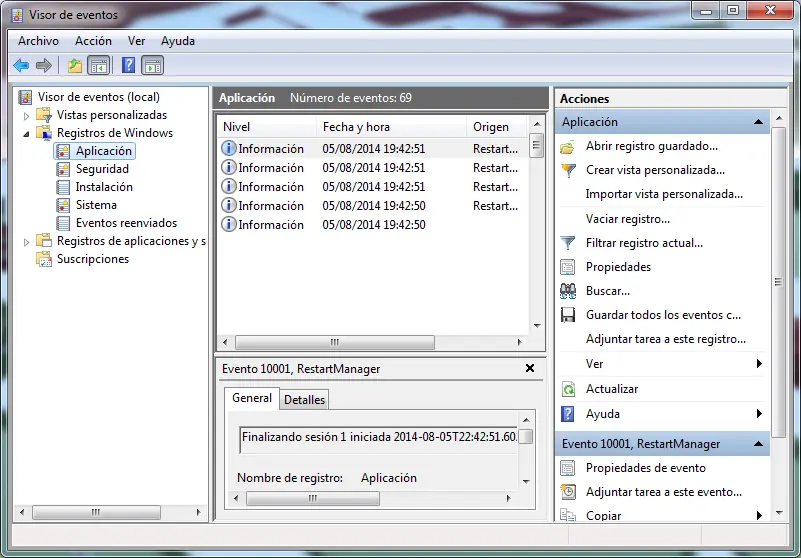The image size is (801, 558).
Task: Expand the Ver submenu arrow
Action: tap(759, 363)
